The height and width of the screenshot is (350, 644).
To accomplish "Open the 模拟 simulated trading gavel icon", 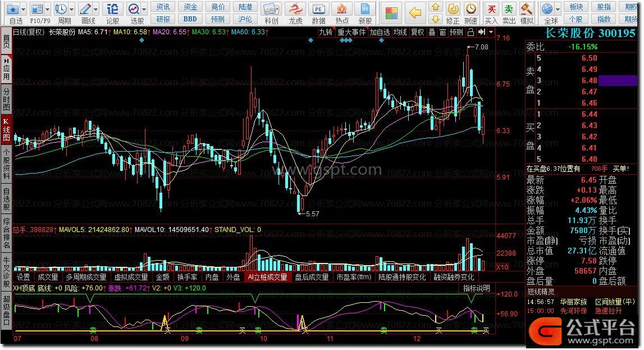I will pos(527,9).
